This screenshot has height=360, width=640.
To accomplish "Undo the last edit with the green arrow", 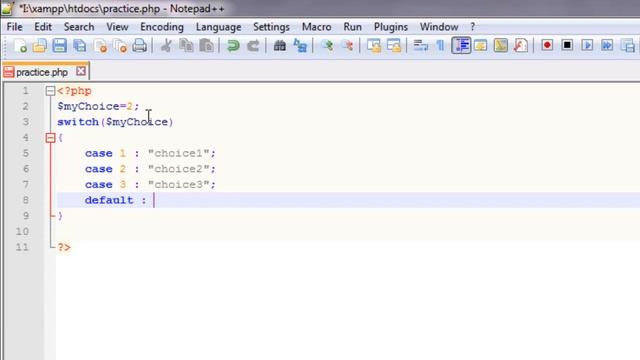I will pyautogui.click(x=233, y=46).
